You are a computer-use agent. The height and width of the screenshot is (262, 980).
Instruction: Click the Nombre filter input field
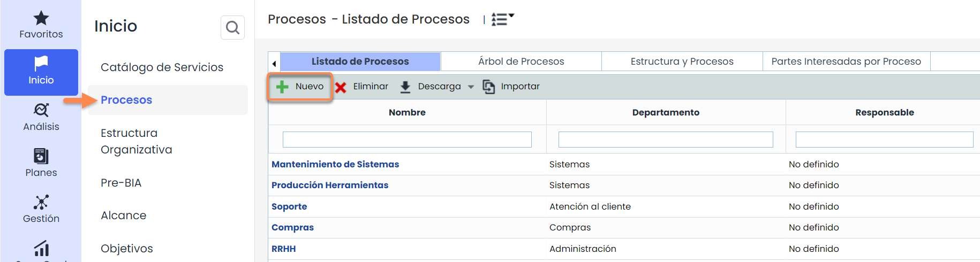[407, 140]
